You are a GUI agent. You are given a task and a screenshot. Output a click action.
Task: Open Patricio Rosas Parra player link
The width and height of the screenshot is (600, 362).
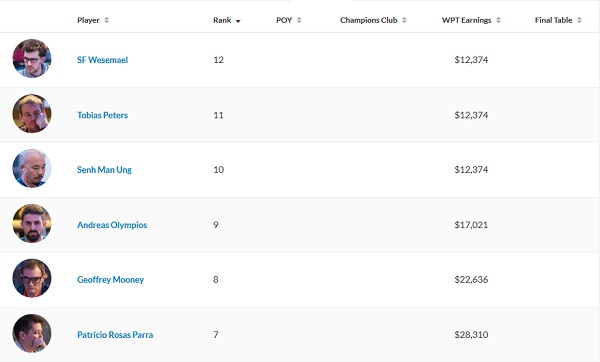pos(115,334)
